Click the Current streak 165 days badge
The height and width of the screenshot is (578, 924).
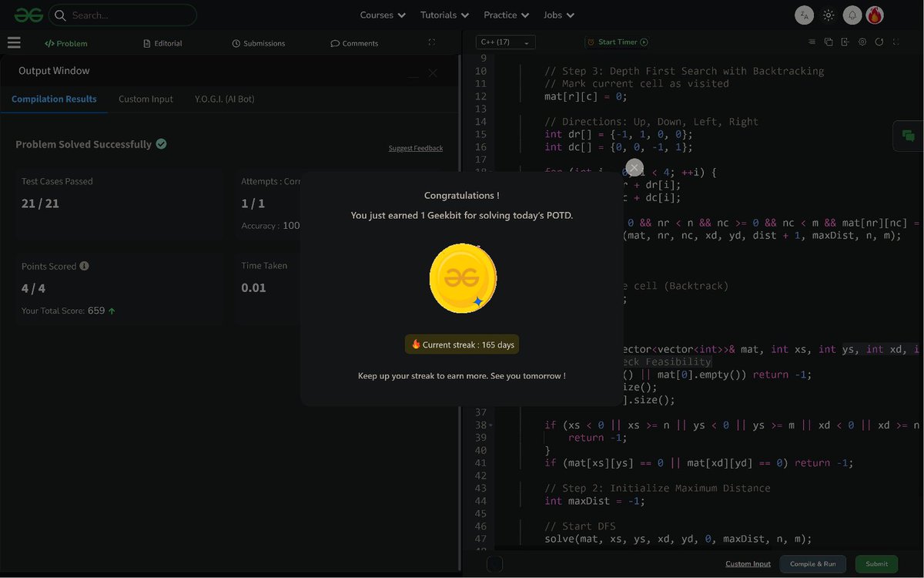pyautogui.click(x=462, y=344)
